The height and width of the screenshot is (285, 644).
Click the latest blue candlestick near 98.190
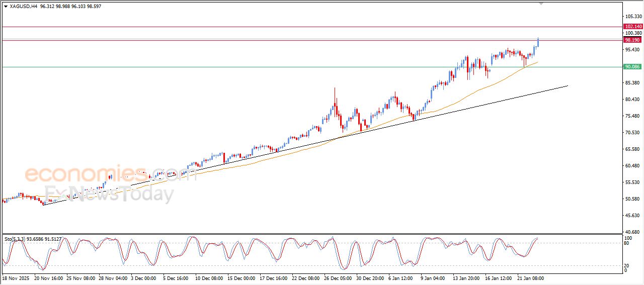(x=538, y=42)
